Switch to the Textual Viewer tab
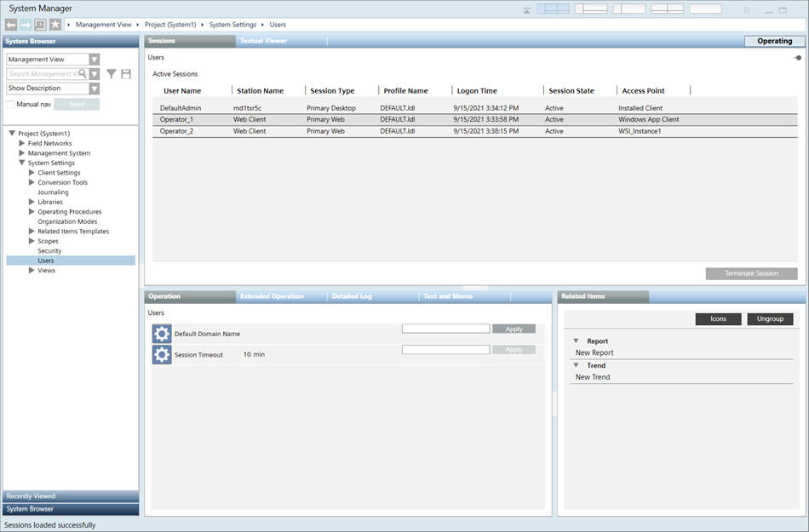 (263, 41)
